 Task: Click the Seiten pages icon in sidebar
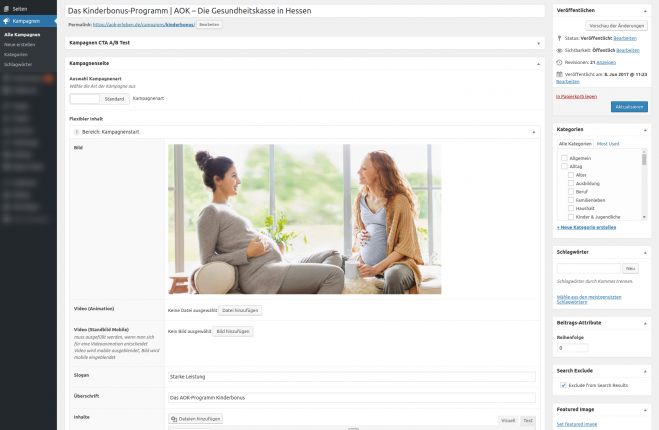6,8
